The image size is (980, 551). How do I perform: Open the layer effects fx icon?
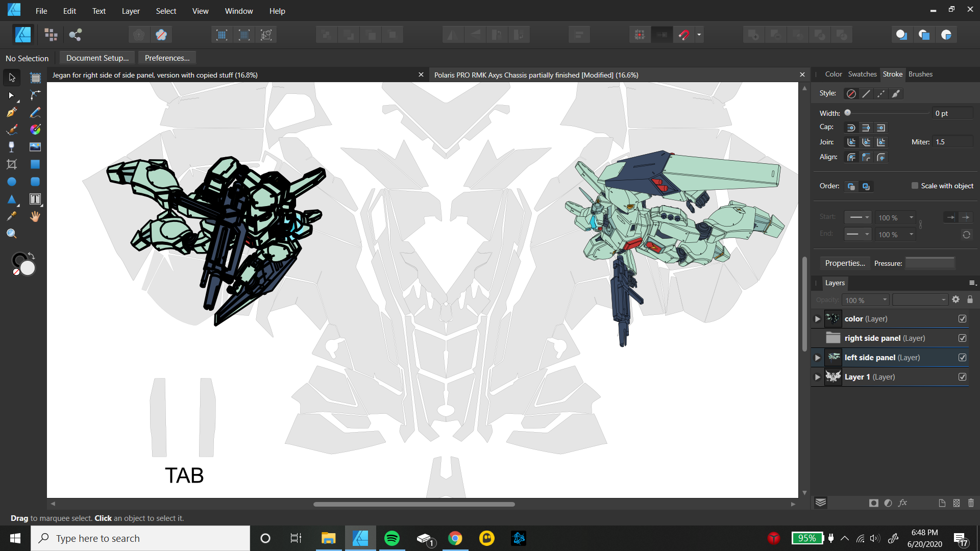(x=902, y=503)
